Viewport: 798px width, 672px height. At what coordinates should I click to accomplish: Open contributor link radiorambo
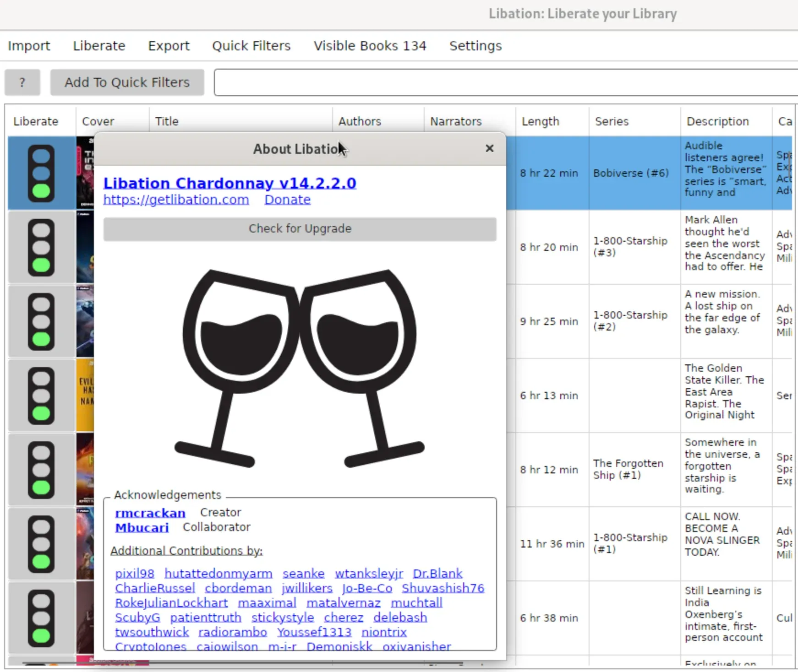(233, 632)
